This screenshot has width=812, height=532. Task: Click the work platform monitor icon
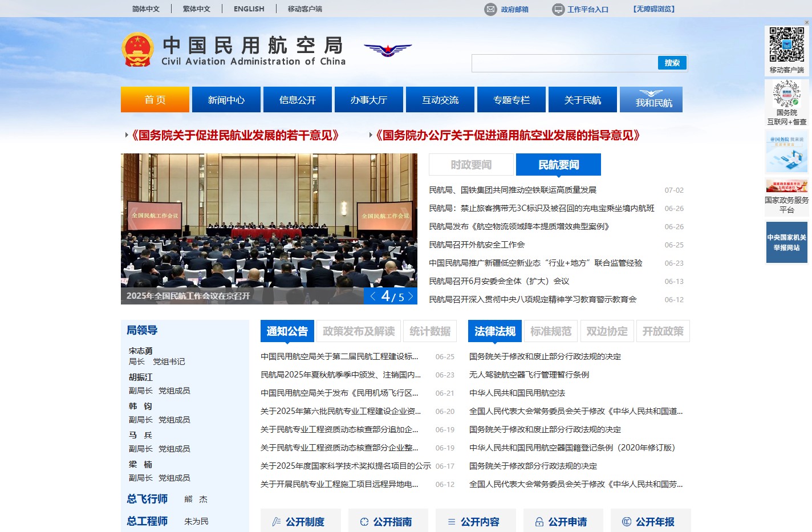coord(558,9)
